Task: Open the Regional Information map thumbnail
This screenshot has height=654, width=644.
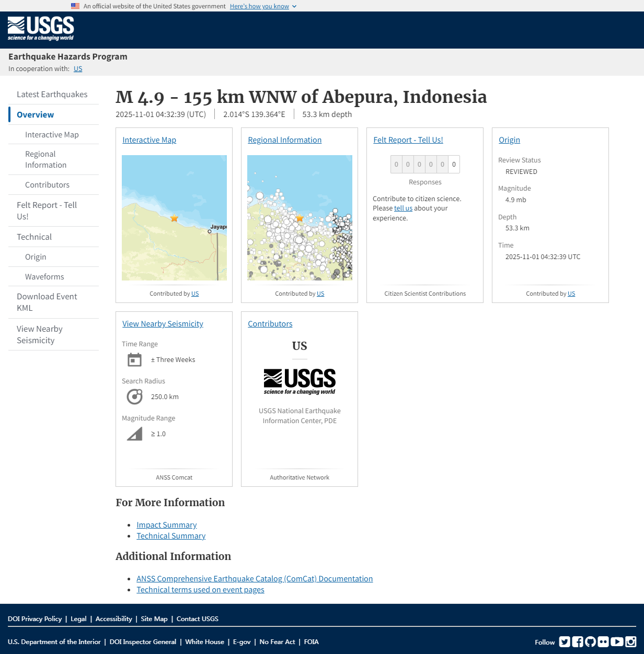Action: pyautogui.click(x=300, y=218)
